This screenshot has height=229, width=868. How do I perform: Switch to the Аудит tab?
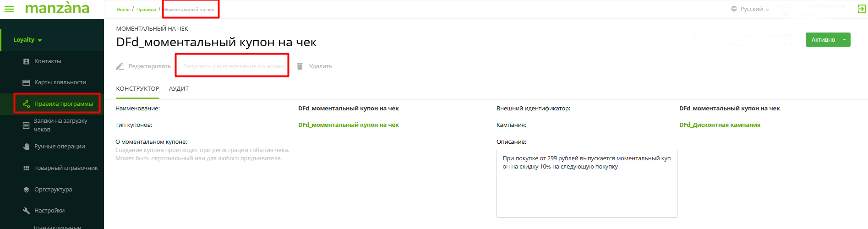(179, 89)
